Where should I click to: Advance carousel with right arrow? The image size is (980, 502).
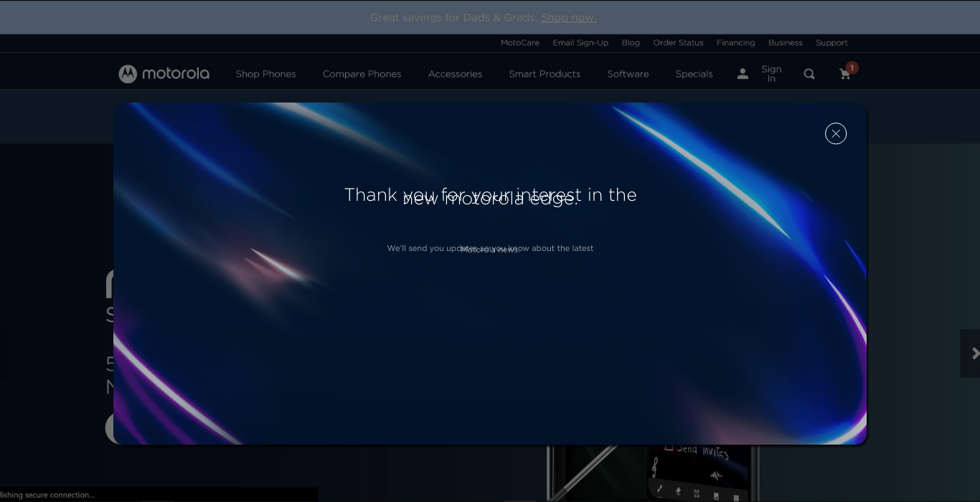(x=973, y=354)
